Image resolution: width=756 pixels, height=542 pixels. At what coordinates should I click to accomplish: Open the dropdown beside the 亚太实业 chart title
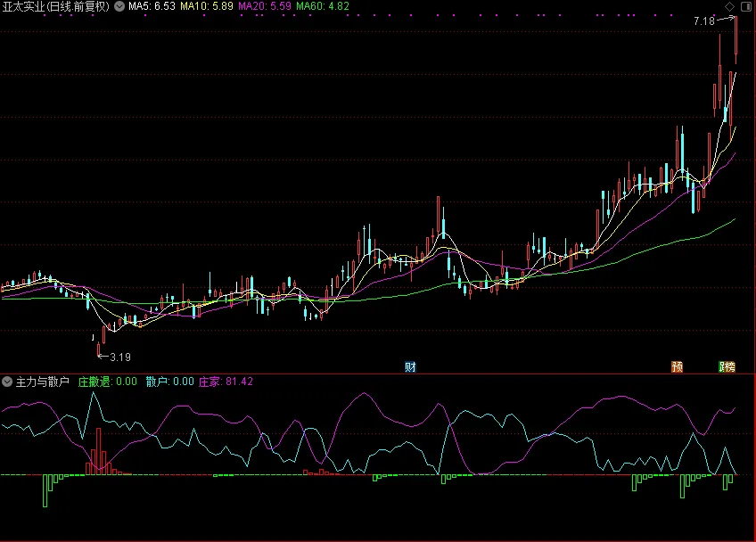click(x=119, y=6)
